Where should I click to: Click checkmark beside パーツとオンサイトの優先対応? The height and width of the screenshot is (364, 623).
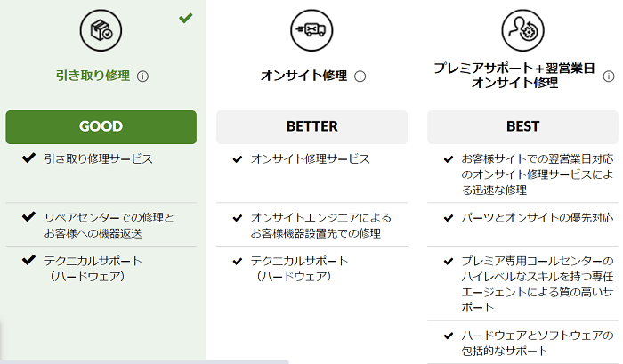pyautogui.click(x=449, y=218)
